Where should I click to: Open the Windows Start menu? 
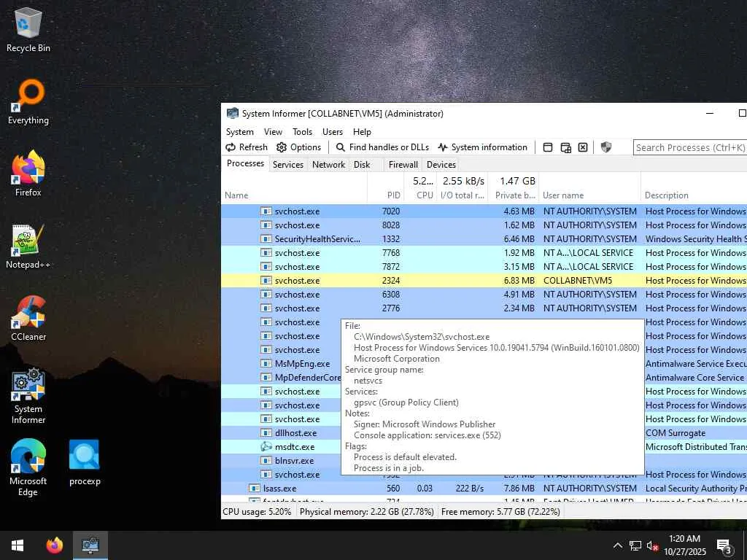pyautogui.click(x=18, y=545)
